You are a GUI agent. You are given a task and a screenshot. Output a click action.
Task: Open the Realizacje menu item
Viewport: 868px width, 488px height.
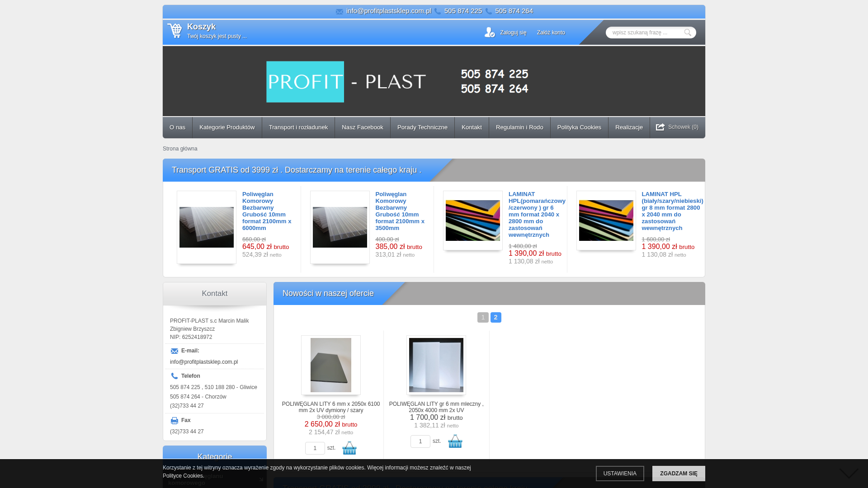coord(629,127)
